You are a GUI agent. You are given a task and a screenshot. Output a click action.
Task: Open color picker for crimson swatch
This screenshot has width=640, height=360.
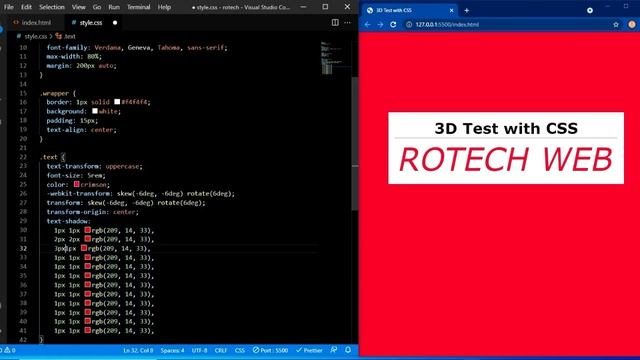coord(76,184)
